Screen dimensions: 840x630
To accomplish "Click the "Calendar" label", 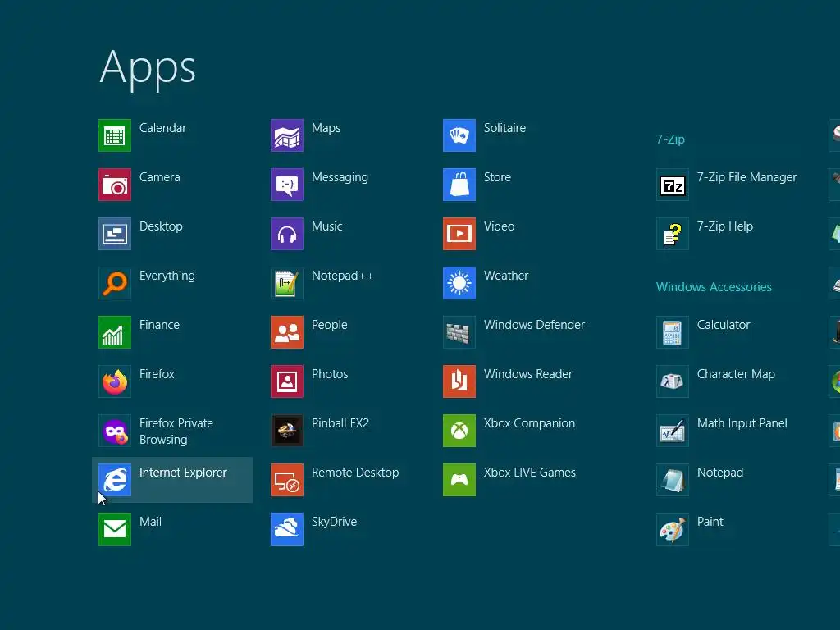I will tap(163, 128).
